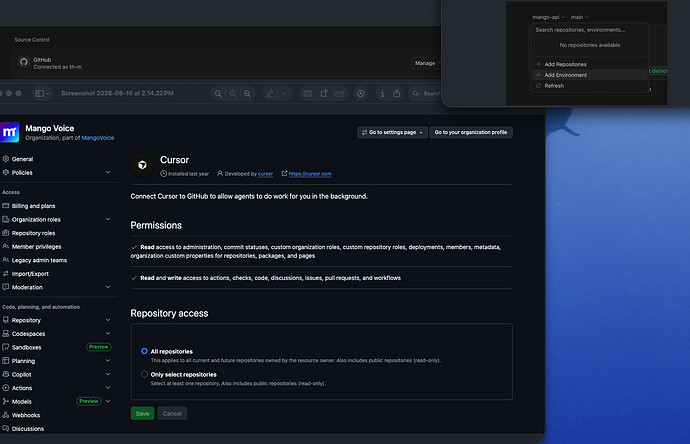Expand the Models sidebar section
Screen dimensions: 690x444
pyautogui.click(x=108, y=401)
